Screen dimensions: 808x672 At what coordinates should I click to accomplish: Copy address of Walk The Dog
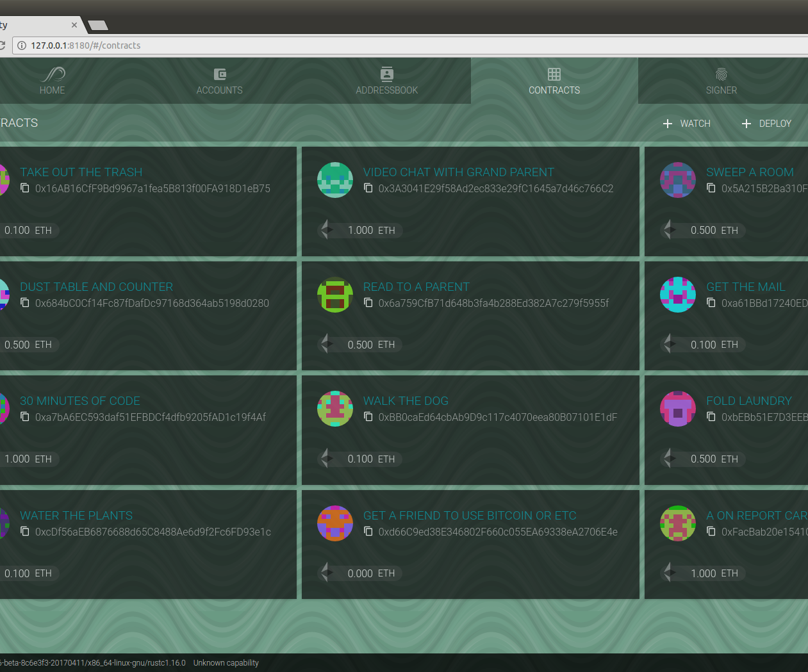click(368, 417)
